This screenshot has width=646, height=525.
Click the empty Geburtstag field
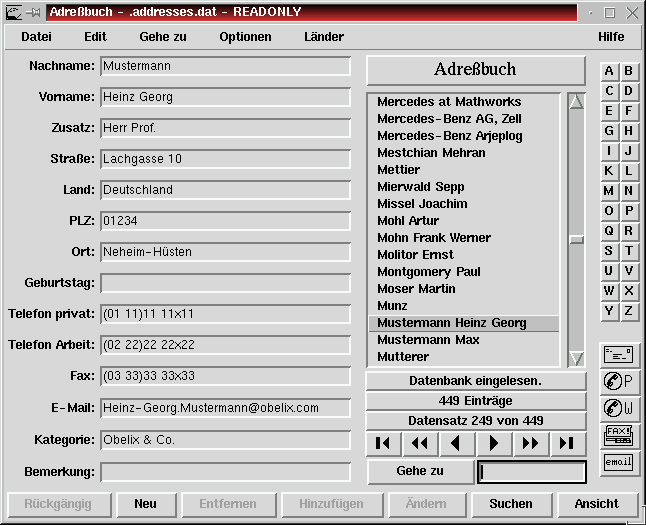tap(225, 283)
